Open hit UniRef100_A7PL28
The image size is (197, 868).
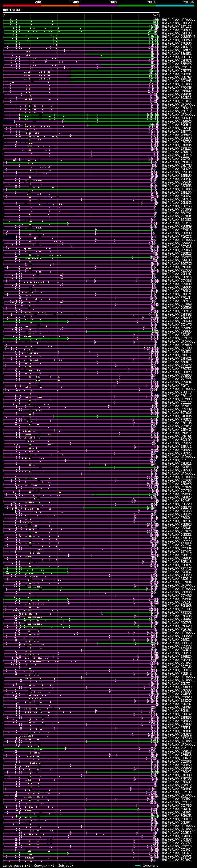(177, 23)
